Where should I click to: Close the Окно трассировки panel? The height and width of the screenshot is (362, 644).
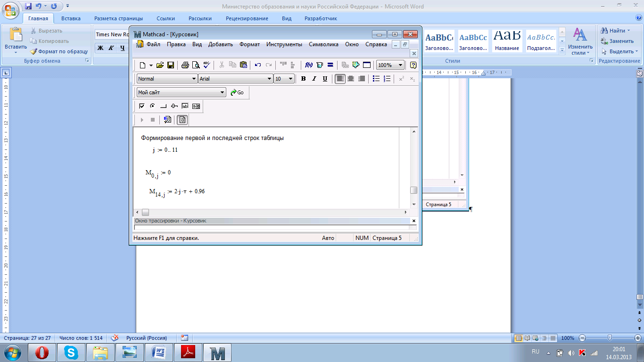pos(414,221)
